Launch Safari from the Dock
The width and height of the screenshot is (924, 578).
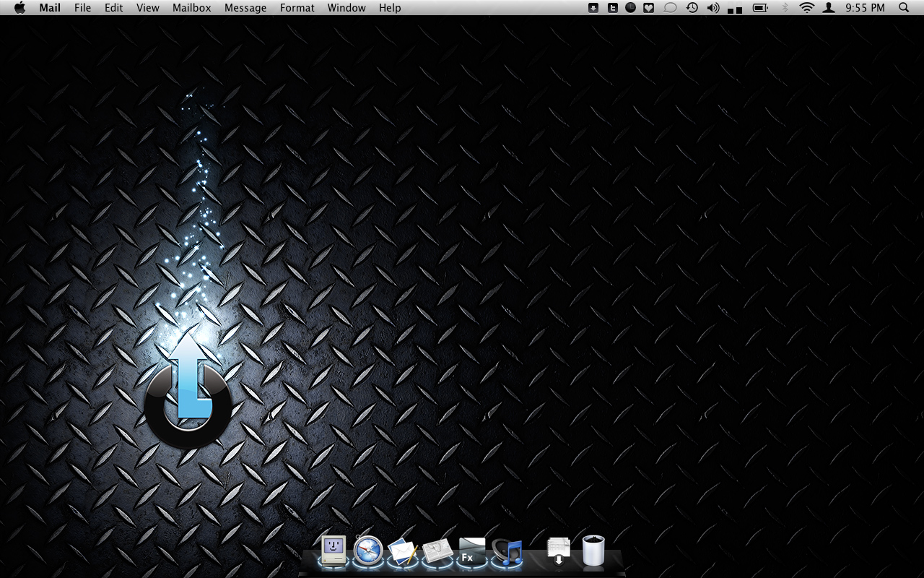click(367, 551)
